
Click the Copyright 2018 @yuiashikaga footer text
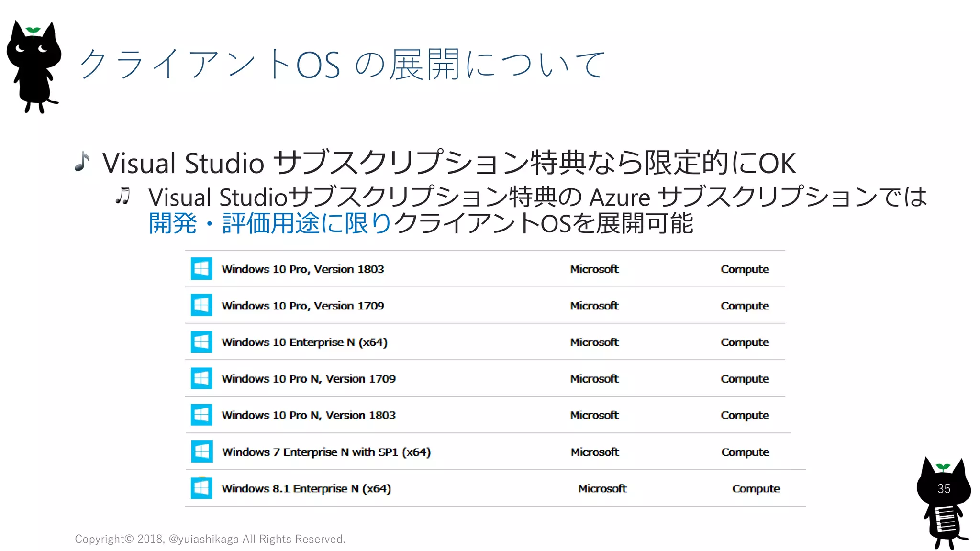[210, 539]
